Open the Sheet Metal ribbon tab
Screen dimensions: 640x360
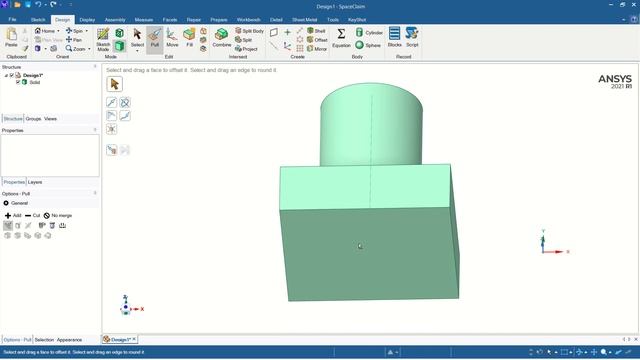click(x=304, y=20)
